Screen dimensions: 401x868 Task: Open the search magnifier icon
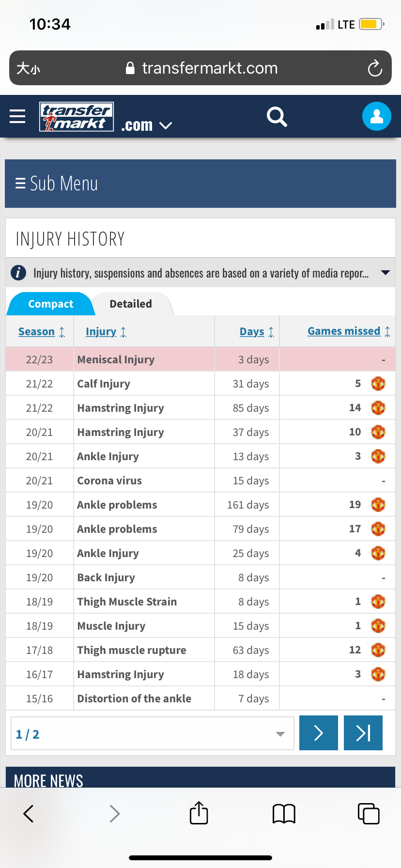pyautogui.click(x=277, y=117)
